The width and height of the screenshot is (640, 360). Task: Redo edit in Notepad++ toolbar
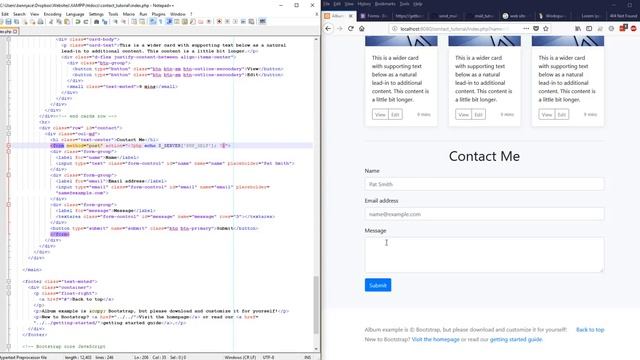[x=86, y=21]
